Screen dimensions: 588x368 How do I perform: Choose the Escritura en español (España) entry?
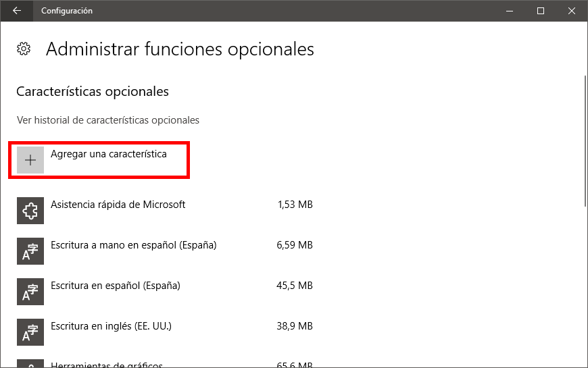point(116,286)
